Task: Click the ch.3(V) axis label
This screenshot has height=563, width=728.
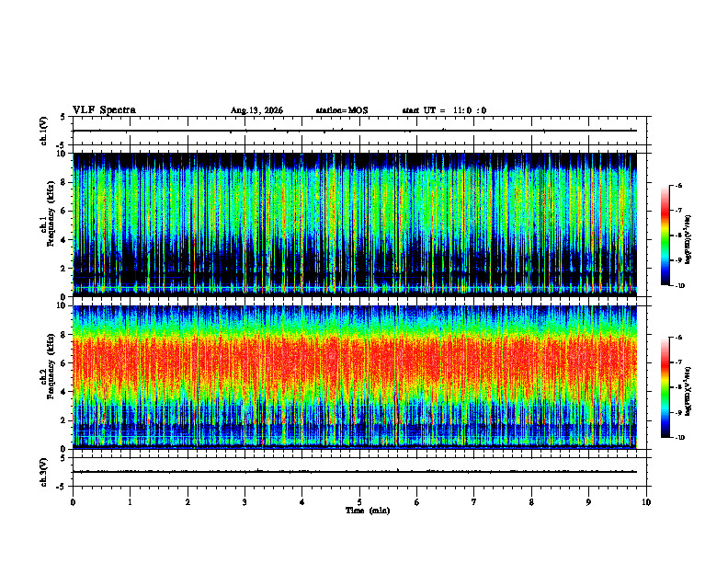Action: [x=44, y=473]
